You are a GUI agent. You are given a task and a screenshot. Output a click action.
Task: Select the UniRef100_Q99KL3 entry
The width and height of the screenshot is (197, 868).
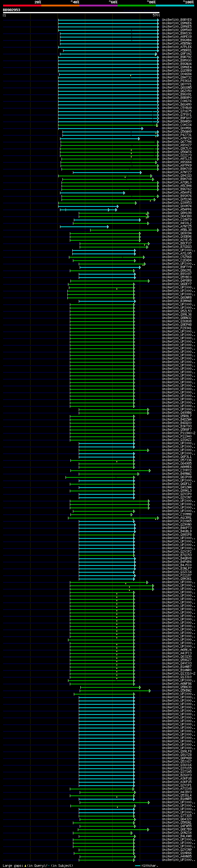[x=176, y=491]
